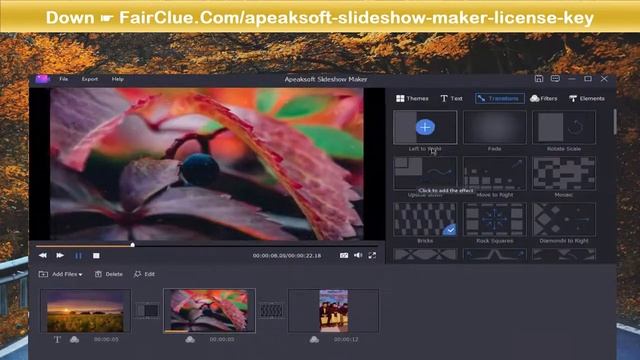Click the save project icon in title bar
The width and height of the screenshot is (640, 360).
pyautogui.click(x=539, y=79)
